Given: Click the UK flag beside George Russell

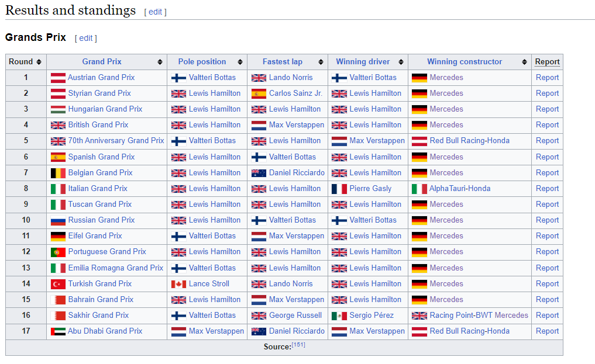Looking at the screenshot, I should (259, 316).
